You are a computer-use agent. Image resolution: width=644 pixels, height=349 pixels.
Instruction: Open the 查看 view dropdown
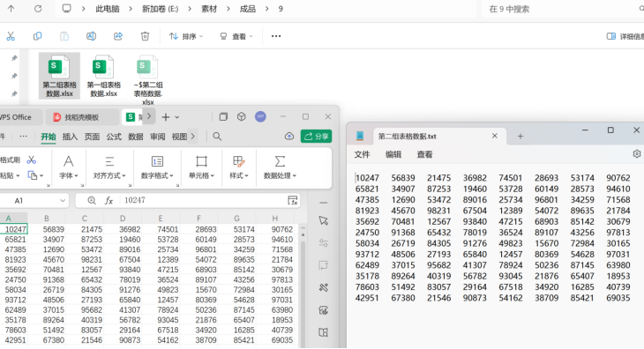pos(236,36)
